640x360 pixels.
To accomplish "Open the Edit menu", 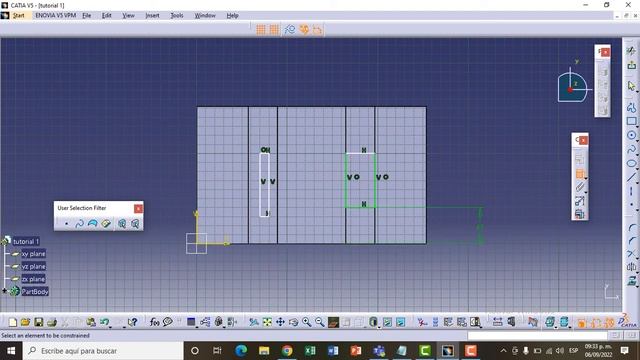I will pos(107,16).
